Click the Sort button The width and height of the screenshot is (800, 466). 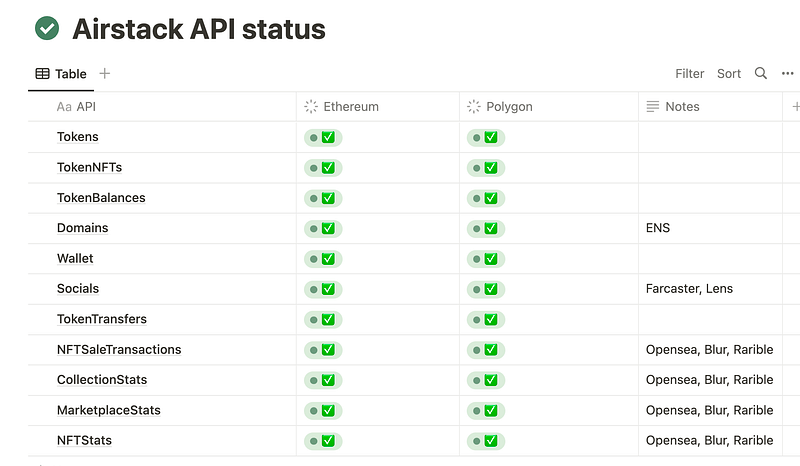tap(729, 73)
